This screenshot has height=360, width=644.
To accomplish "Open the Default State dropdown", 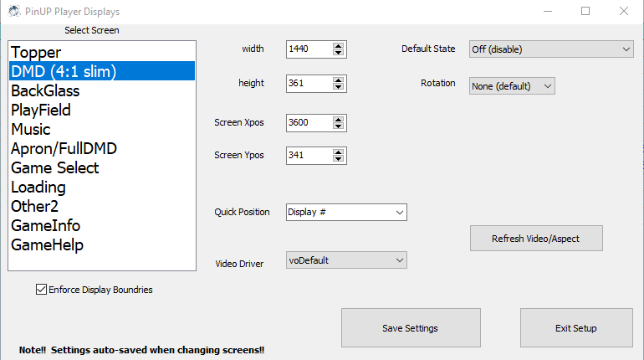I will pos(551,49).
